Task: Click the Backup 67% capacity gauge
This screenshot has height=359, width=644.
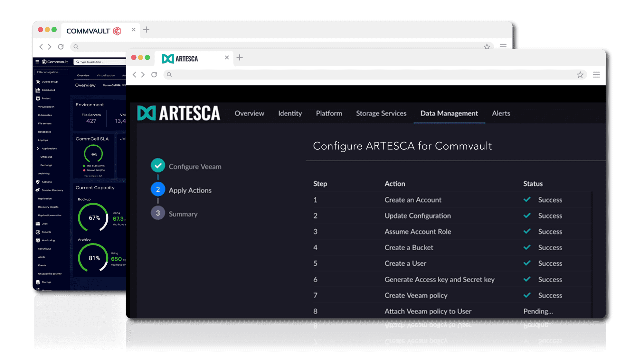Action: click(x=93, y=218)
